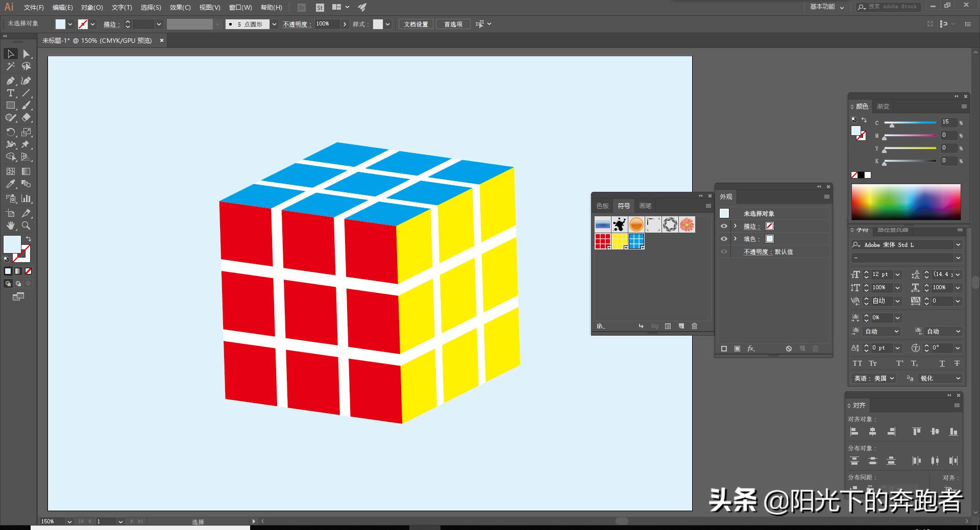Open the symbol libraries menu icon

tap(601, 326)
